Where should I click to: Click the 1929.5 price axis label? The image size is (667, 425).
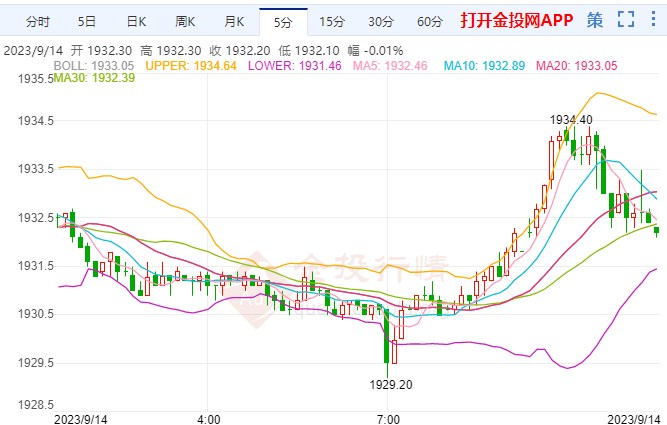coord(36,362)
